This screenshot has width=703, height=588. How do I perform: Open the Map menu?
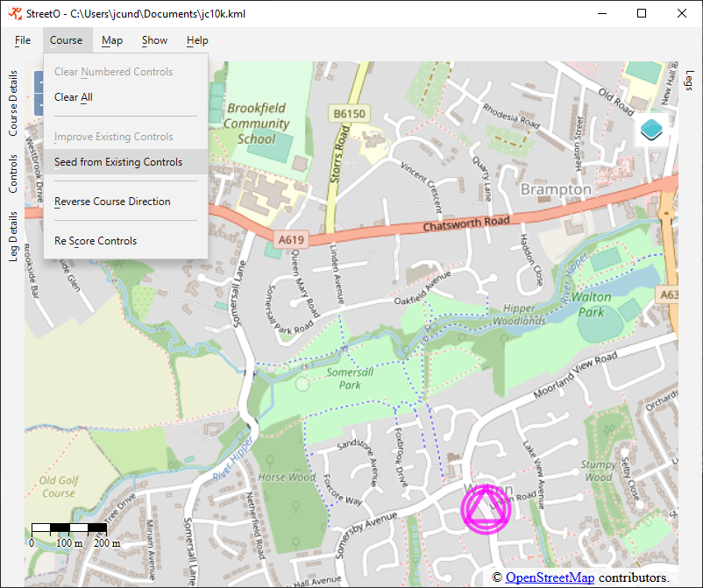click(x=112, y=40)
